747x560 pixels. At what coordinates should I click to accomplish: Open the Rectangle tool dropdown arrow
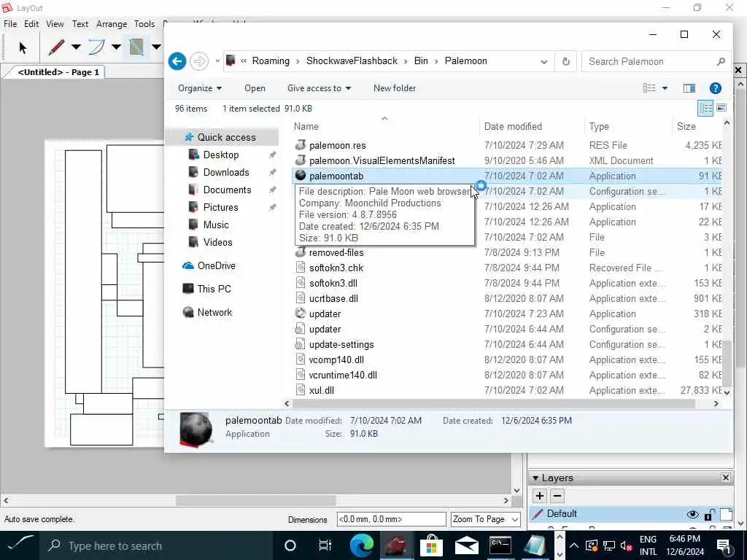(x=156, y=47)
